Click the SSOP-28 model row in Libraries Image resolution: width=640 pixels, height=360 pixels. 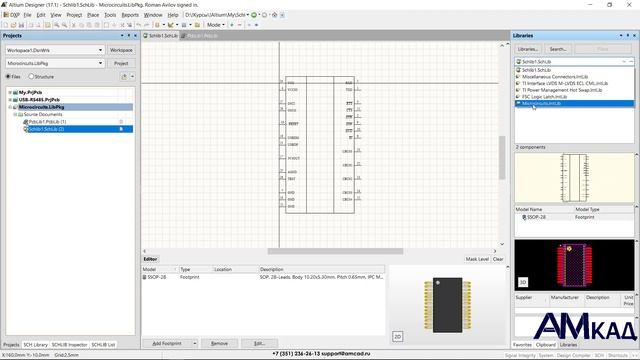(x=574, y=217)
